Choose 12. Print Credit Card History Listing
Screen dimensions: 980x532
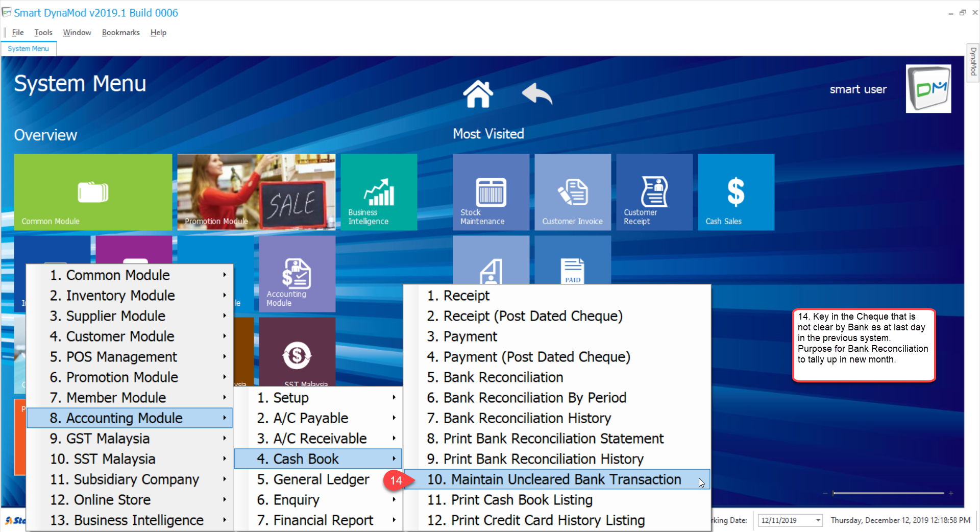[557, 520]
